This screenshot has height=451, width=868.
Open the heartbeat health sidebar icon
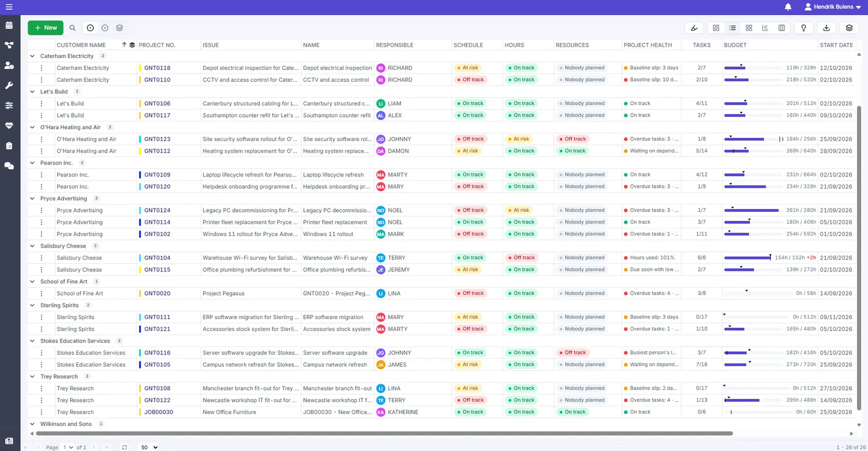9,125
